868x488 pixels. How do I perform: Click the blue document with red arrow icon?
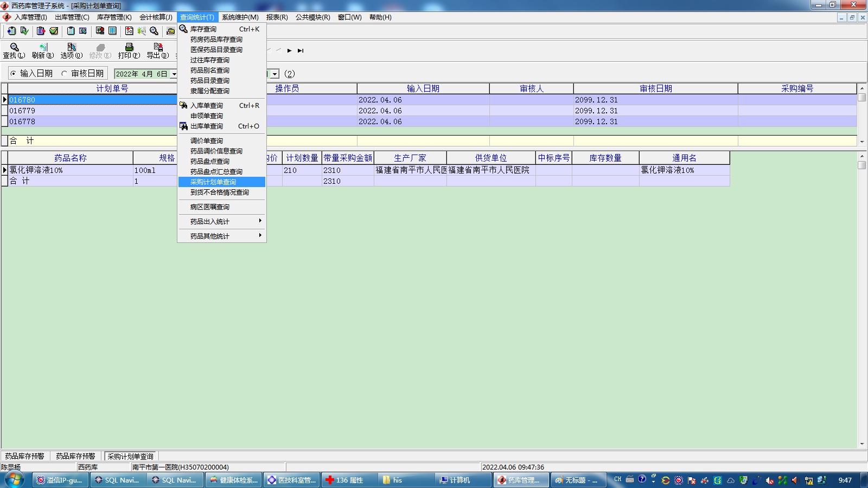tap(41, 31)
